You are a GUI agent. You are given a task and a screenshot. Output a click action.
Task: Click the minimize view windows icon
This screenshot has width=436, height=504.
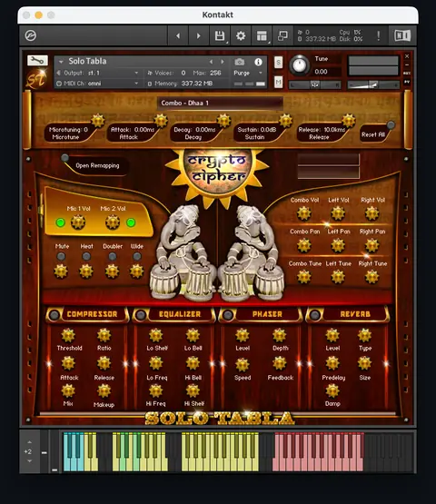coord(282,35)
